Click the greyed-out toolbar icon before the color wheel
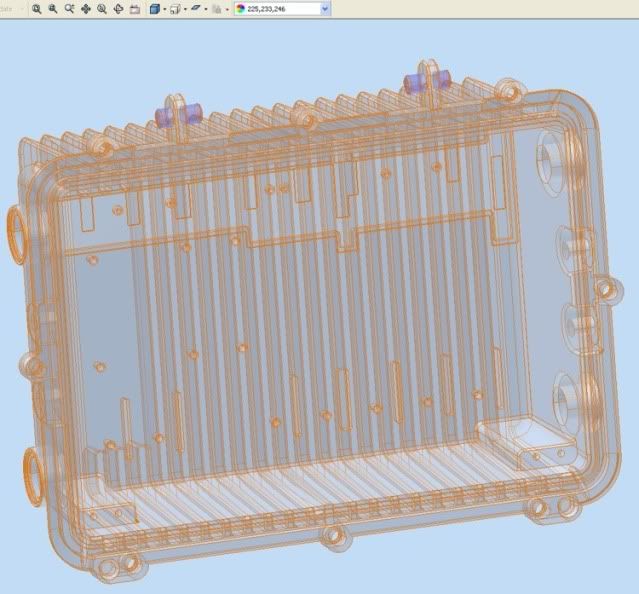 pos(216,8)
